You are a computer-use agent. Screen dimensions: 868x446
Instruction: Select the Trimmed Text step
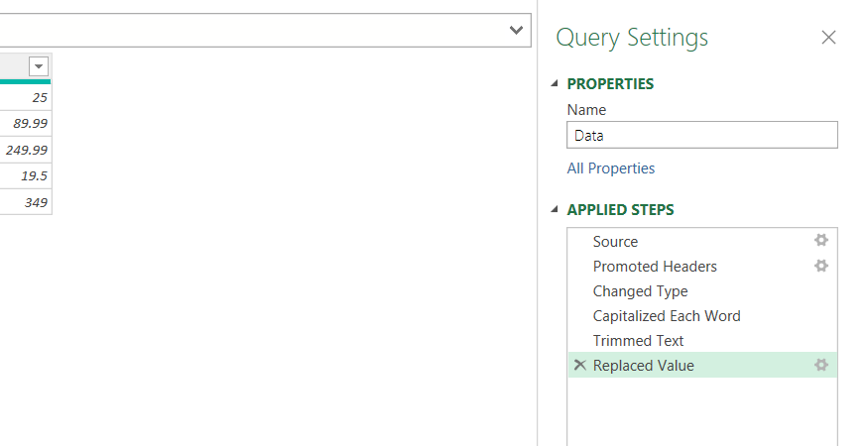point(702,341)
